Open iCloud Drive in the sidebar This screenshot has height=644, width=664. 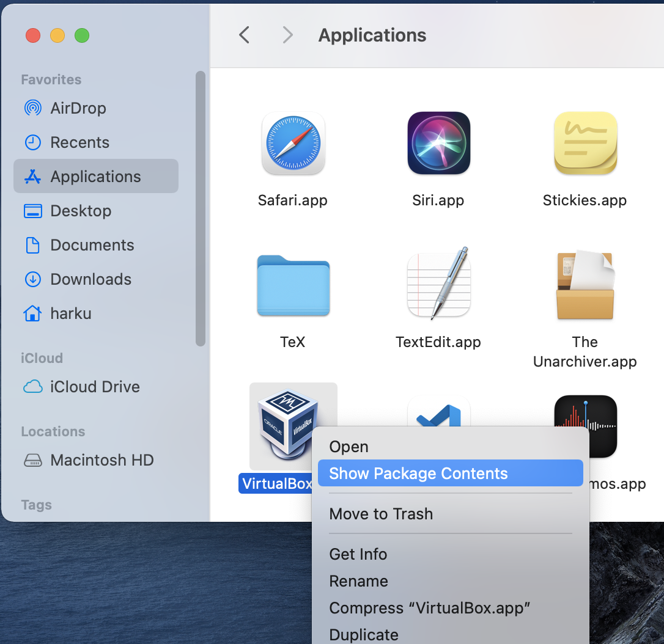[x=96, y=387]
